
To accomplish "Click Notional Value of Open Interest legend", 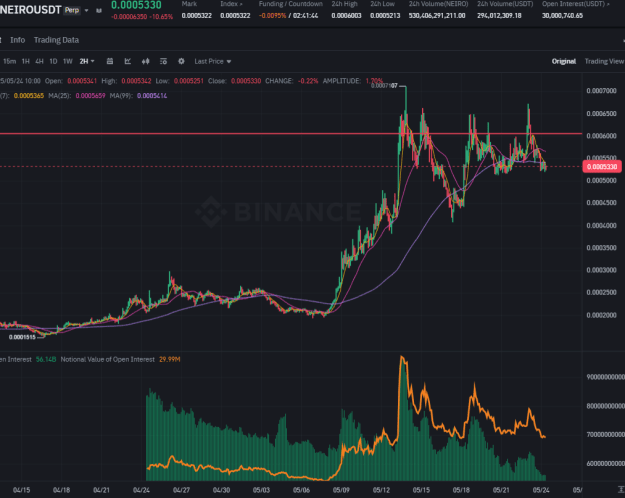I will tap(107, 360).
